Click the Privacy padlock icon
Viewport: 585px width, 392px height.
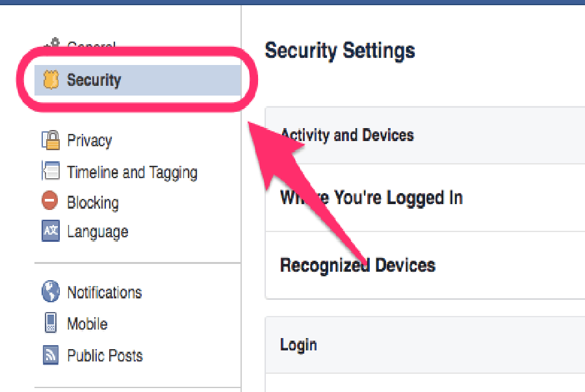[51, 140]
